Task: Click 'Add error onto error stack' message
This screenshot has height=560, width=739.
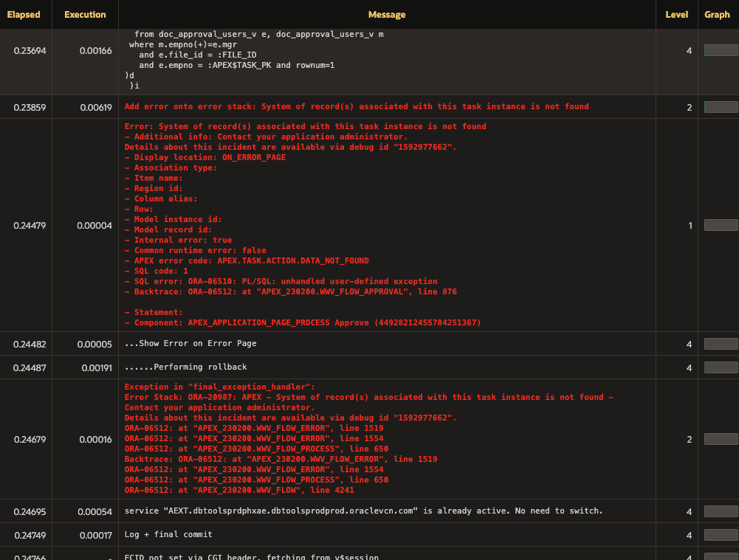Action: click(x=357, y=106)
